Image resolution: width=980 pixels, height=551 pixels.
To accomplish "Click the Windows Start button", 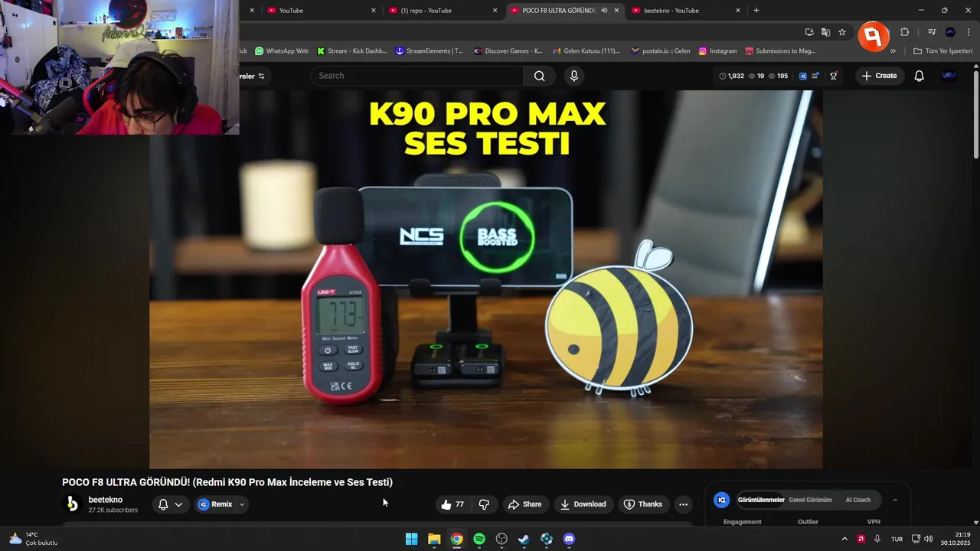I will pyautogui.click(x=412, y=539).
